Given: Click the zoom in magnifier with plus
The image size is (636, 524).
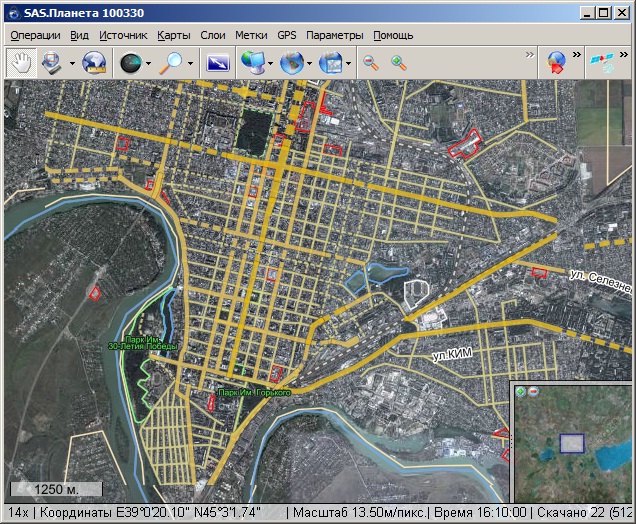Looking at the screenshot, I should [399, 62].
